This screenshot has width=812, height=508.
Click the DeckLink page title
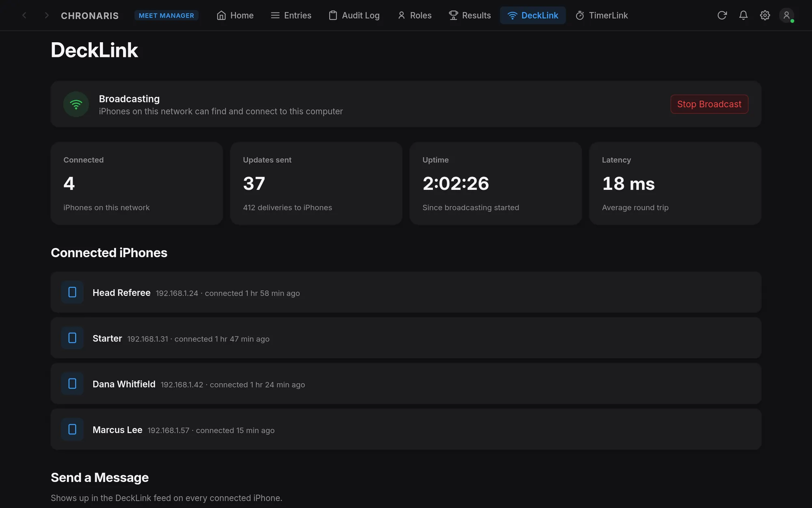[94, 50]
